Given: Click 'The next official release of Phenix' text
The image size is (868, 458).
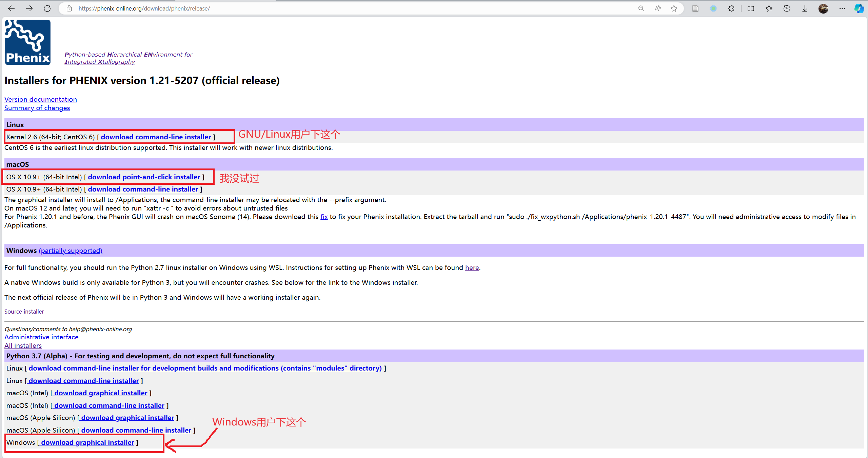Looking at the screenshot, I should pos(162,297).
